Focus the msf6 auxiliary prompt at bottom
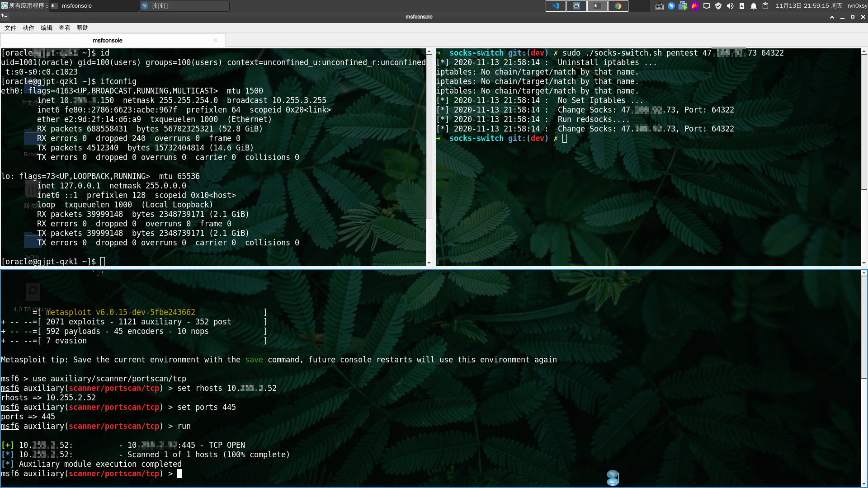The width and height of the screenshot is (868, 488). (91, 474)
